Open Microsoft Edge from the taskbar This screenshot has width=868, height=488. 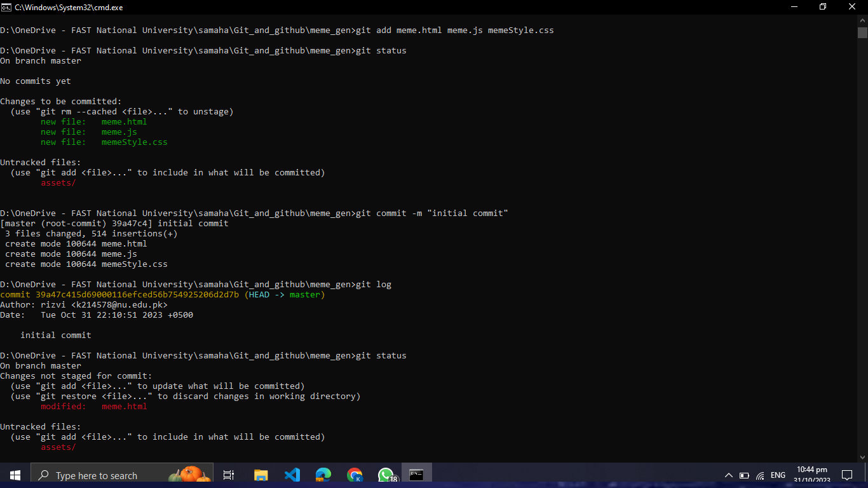tap(323, 475)
